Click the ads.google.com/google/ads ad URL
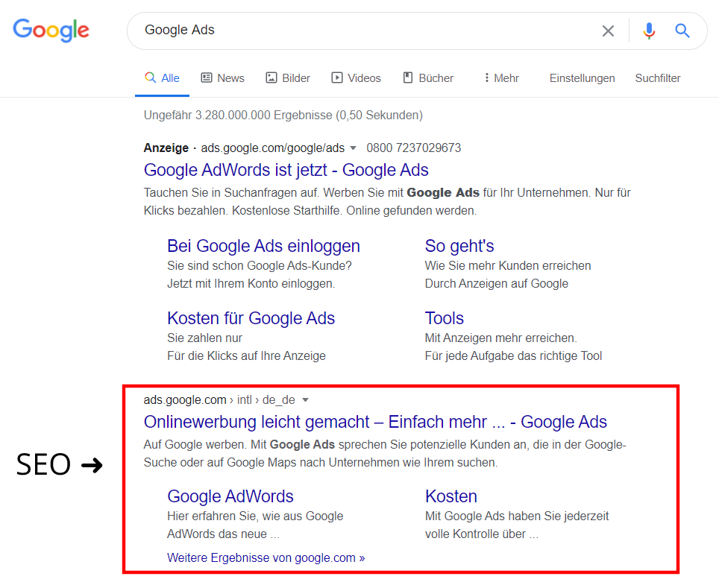This screenshot has width=719, height=588. point(273,148)
